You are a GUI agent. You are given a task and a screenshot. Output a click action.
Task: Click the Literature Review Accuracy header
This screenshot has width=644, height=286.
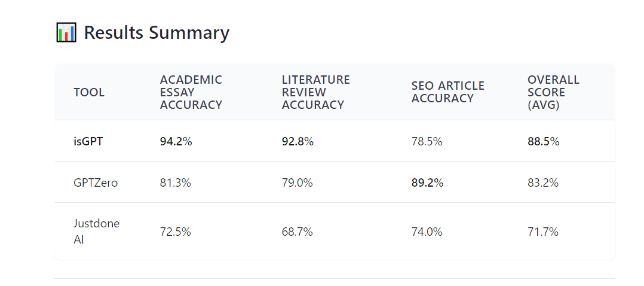click(x=316, y=92)
